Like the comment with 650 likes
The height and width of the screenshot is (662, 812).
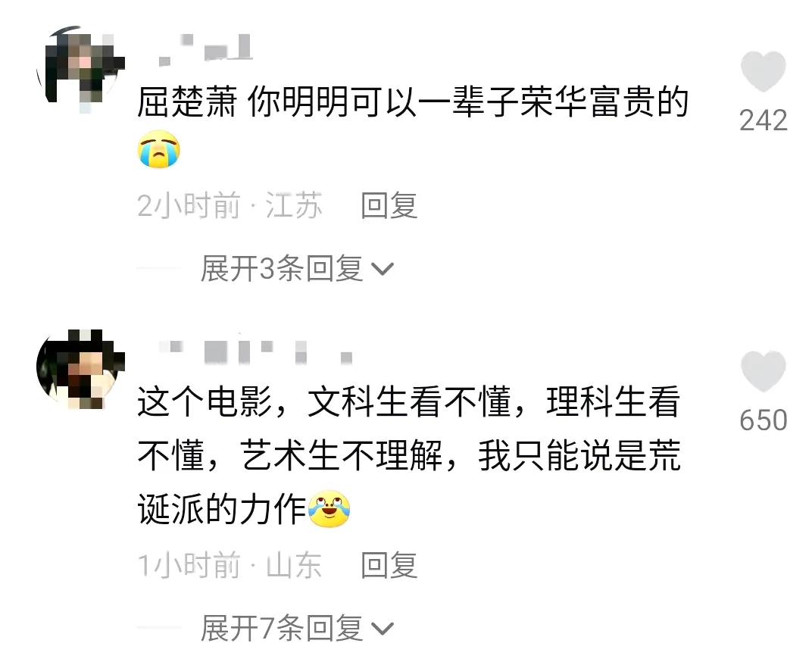click(763, 371)
